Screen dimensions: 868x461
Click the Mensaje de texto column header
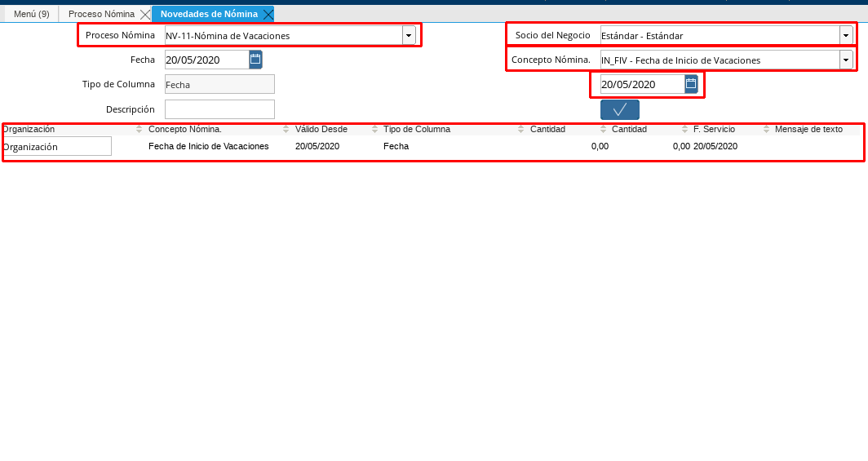808,129
